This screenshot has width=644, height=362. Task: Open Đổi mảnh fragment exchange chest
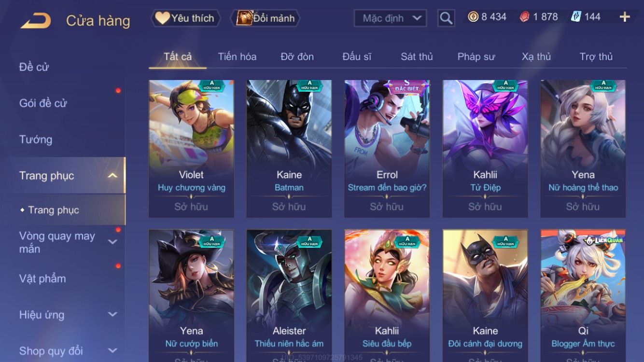pos(266,18)
